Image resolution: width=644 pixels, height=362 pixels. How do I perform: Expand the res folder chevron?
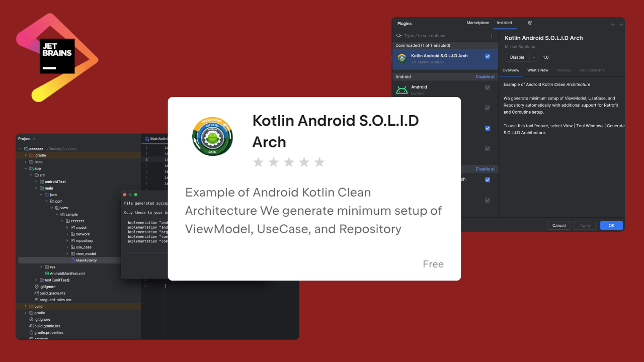pos(41,267)
